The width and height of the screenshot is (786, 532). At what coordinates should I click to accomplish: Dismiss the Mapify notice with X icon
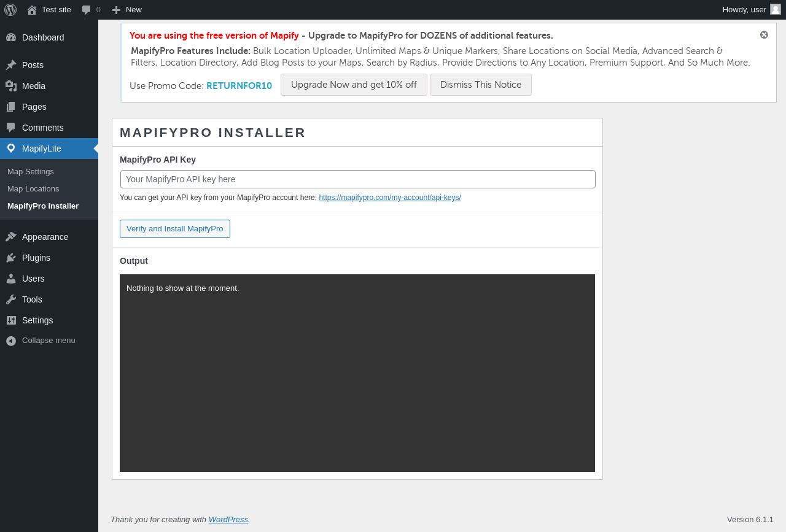pos(764,35)
